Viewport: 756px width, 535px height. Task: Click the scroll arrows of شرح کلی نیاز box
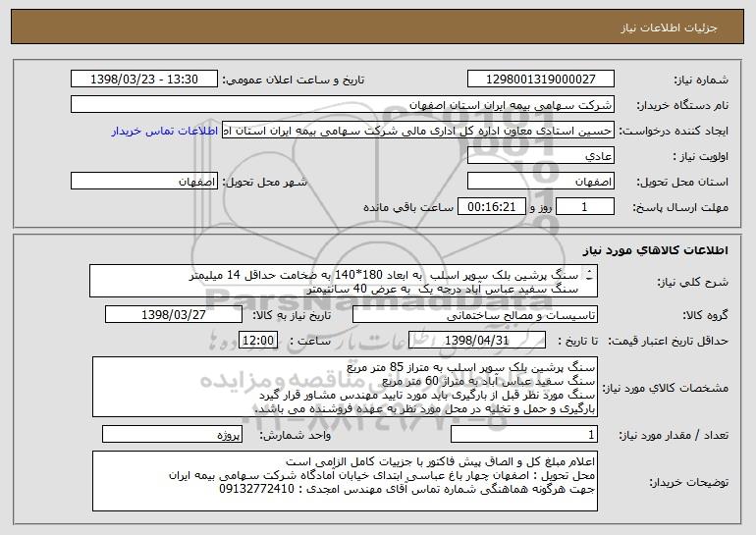coord(590,275)
